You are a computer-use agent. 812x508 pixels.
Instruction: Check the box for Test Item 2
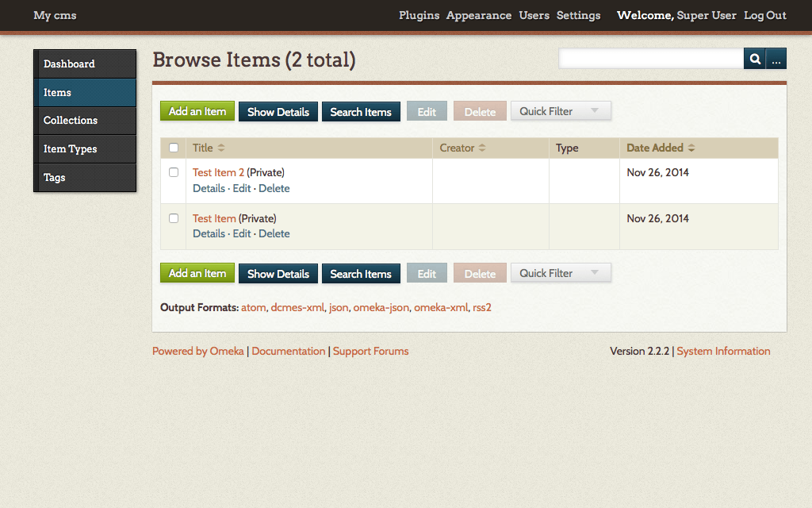174,172
